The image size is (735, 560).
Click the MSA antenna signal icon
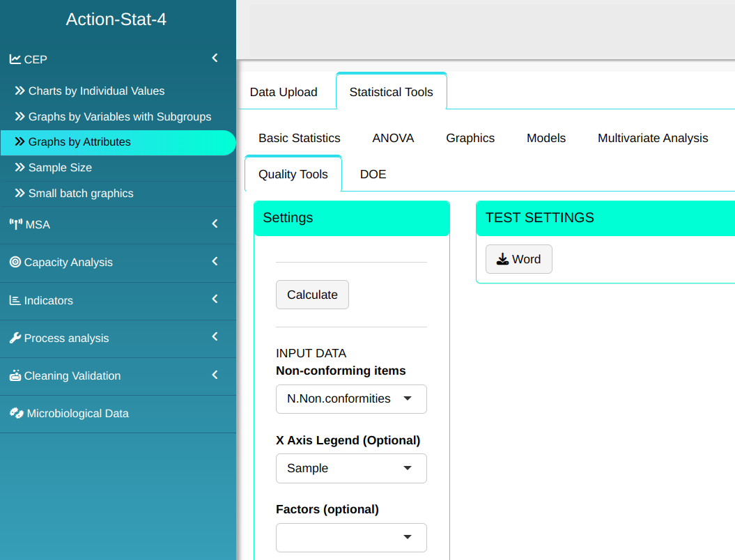point(15,224)
